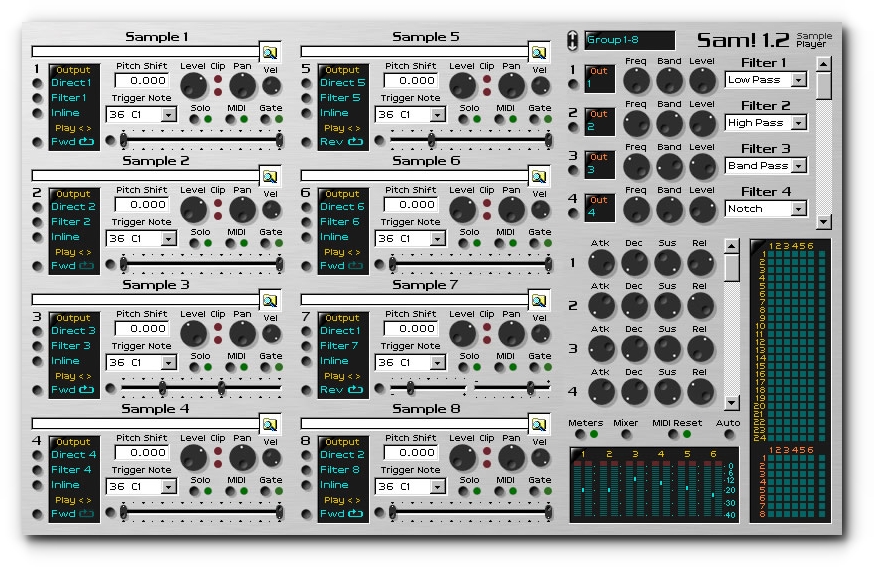The width and height of the screenshot is (874, 567).
Task: Open the Sample 1 file browser icon
Action: point(270,52)
